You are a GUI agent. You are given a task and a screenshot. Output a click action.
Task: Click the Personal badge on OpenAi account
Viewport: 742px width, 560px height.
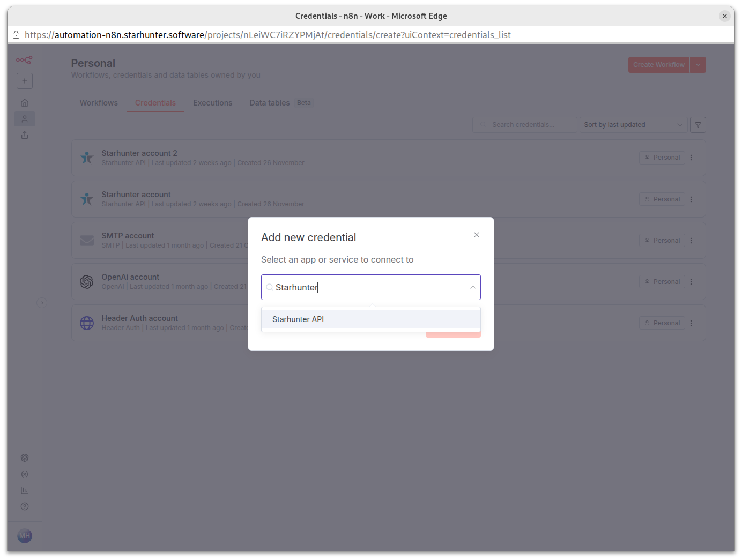(x=662, y=282)
